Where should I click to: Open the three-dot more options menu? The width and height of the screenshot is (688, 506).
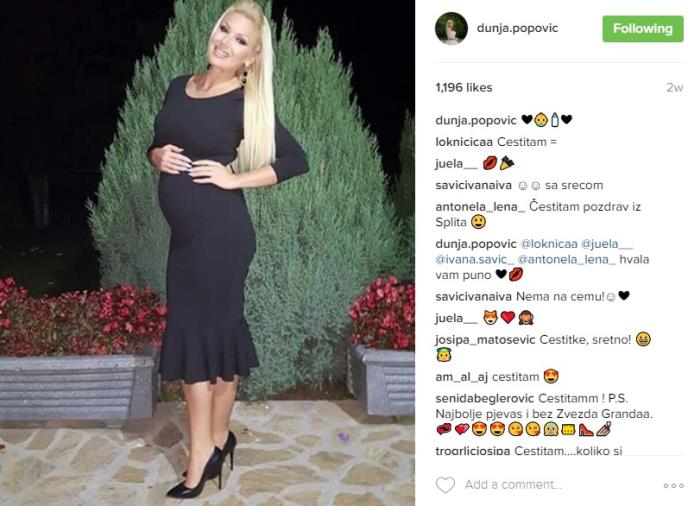tap(673, 485)
